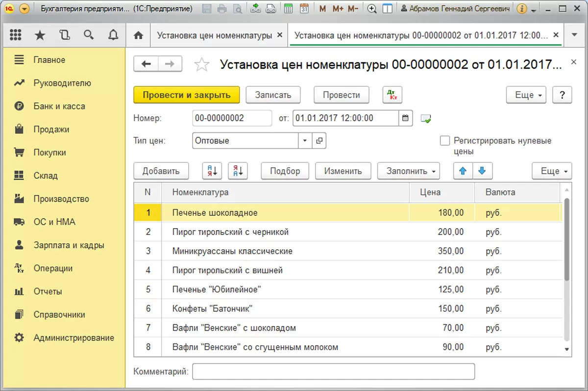Click the Dt/Kt postings icon in document toolbar

392,95
